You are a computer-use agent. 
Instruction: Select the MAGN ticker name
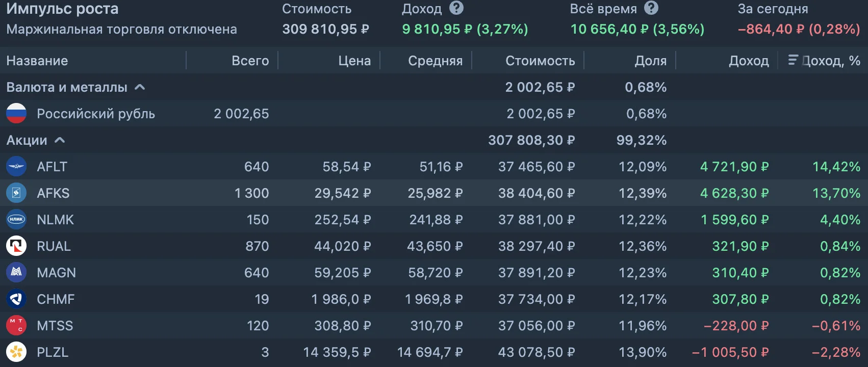56,273
